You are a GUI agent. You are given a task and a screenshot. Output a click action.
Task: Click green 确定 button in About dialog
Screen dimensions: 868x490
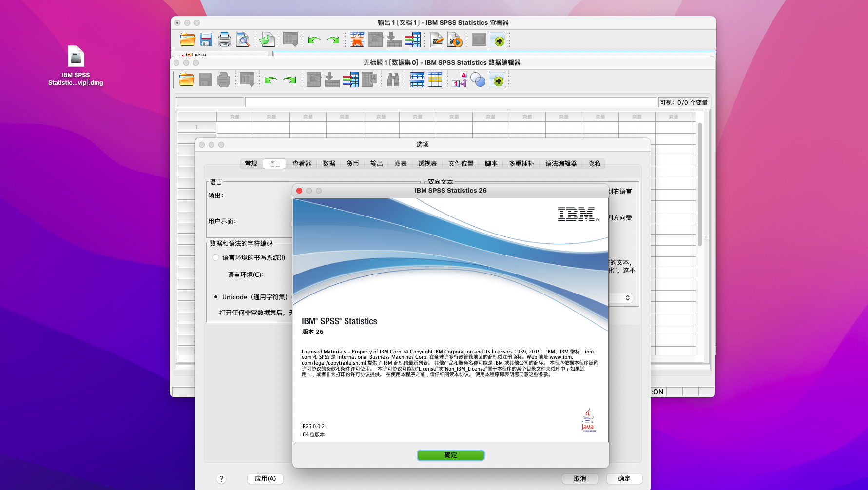(450, 455)
